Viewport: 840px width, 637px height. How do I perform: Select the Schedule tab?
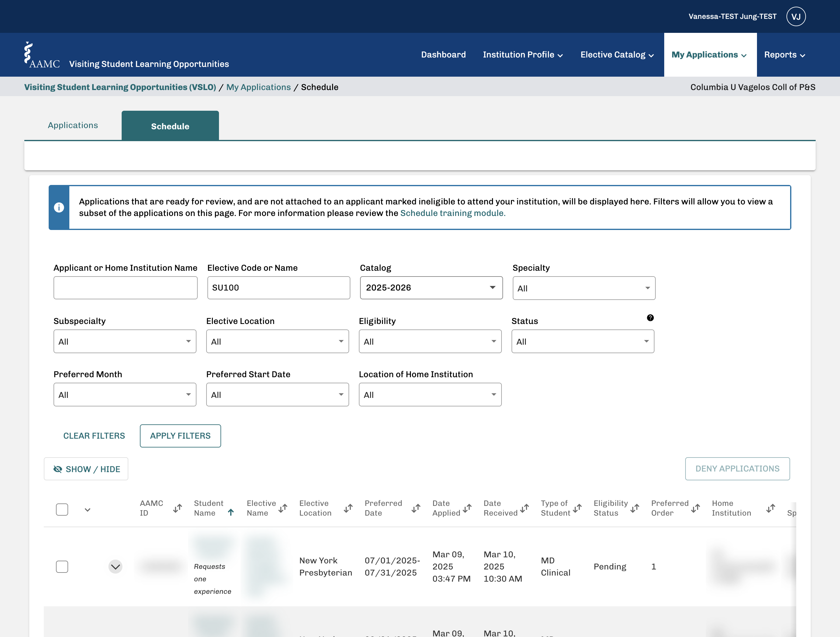[x=170, y=126]
